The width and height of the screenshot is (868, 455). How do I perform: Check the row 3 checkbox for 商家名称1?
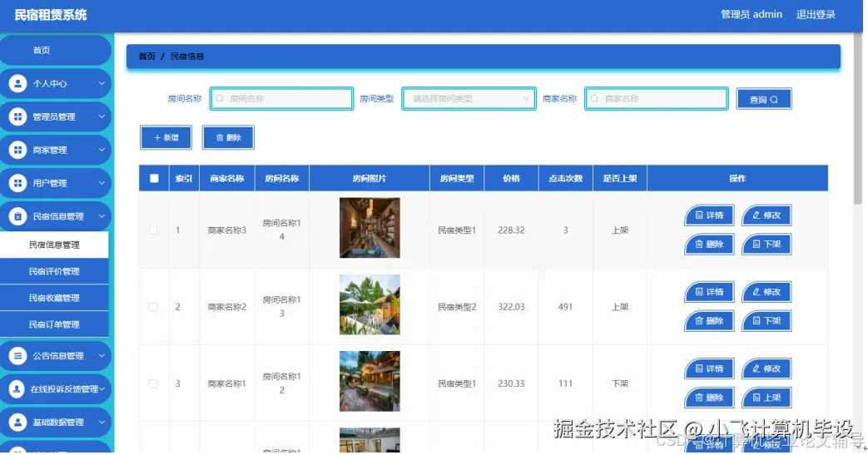pos(153,383)
